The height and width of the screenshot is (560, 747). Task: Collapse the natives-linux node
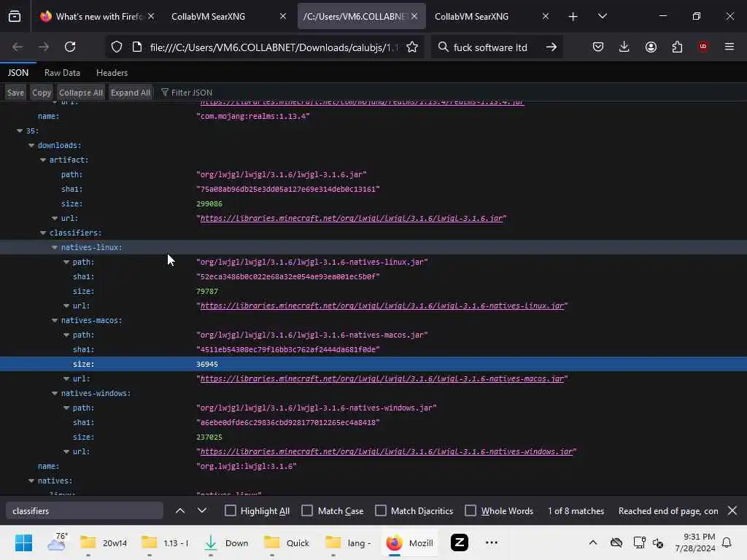pyautogui.click(x=54, y=247)
